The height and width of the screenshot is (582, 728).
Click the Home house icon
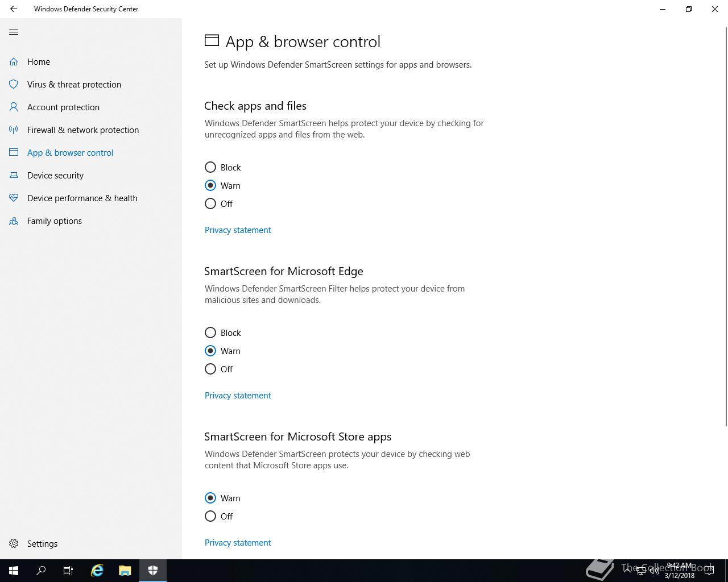(x=14, y=61)
